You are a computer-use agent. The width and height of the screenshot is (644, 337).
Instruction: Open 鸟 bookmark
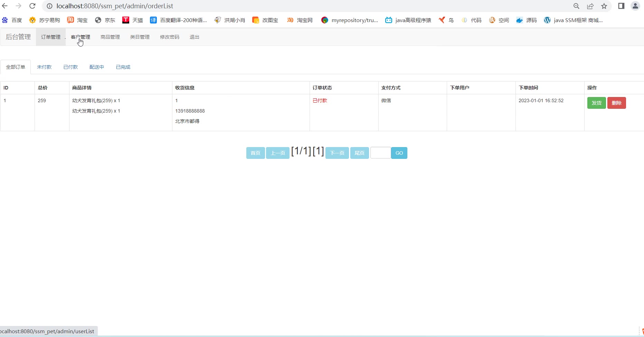[446, 20]
